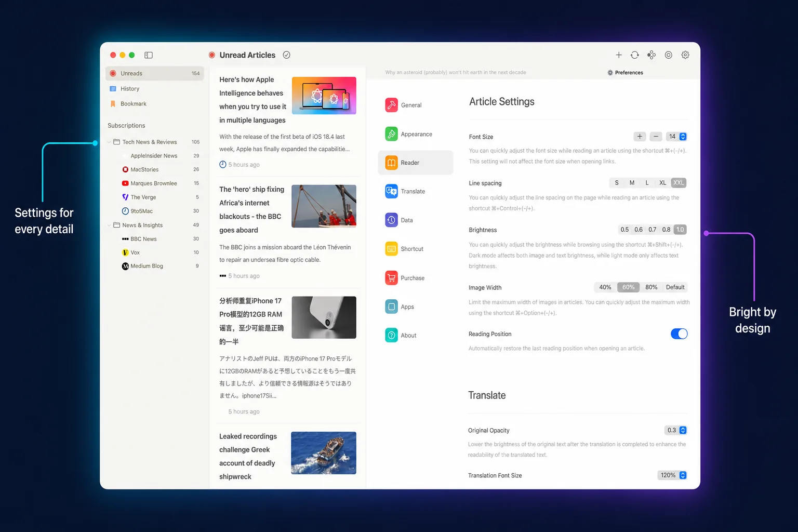The width and height of the screenshot is (798, 532).
Task: Open Appearance preferences section
Action: pyautogui.click(x=416, y=134)
